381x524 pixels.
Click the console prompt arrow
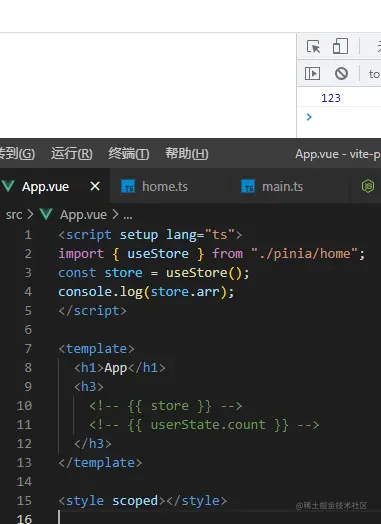(x=309, y=117)
